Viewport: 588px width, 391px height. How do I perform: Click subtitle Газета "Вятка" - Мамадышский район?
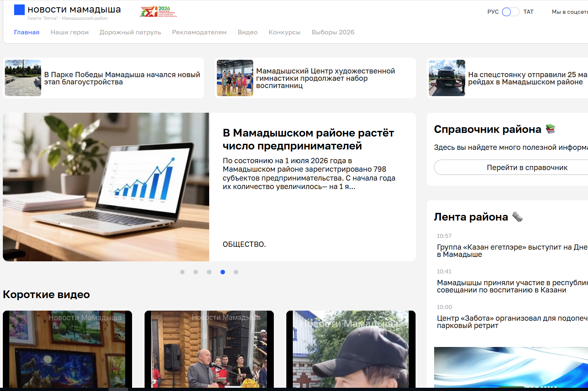tap(67, 19)
